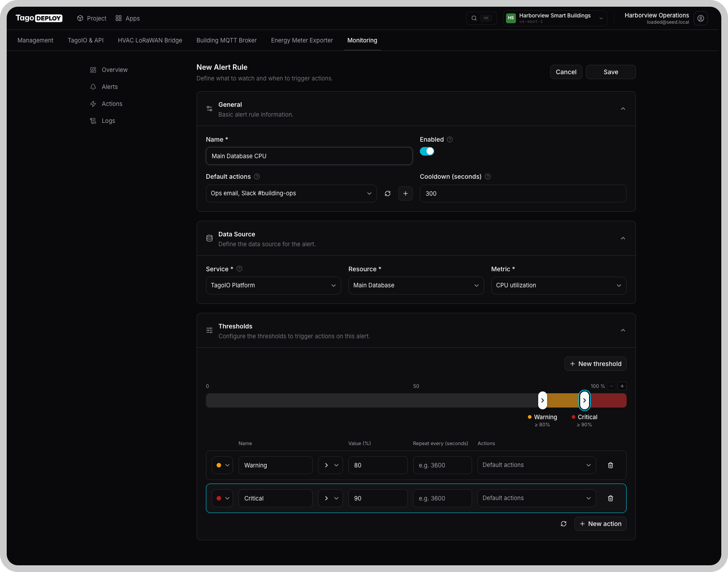This screenshot has width=728, height=572.
Task: Go to Overview in sidebar
Action: click(x=109, y=70)
